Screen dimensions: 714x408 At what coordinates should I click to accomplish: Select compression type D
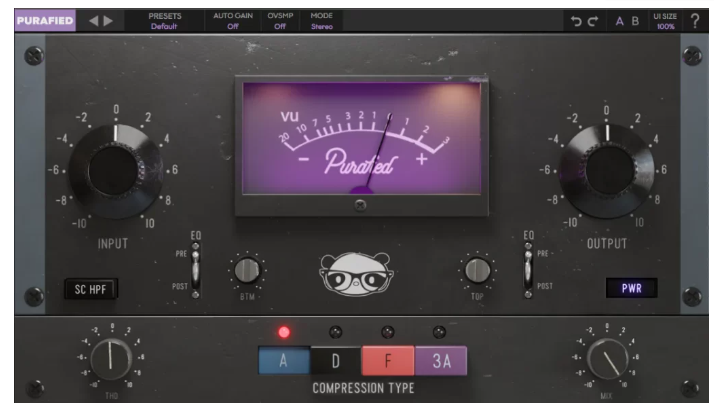click(x=336, y=361)
